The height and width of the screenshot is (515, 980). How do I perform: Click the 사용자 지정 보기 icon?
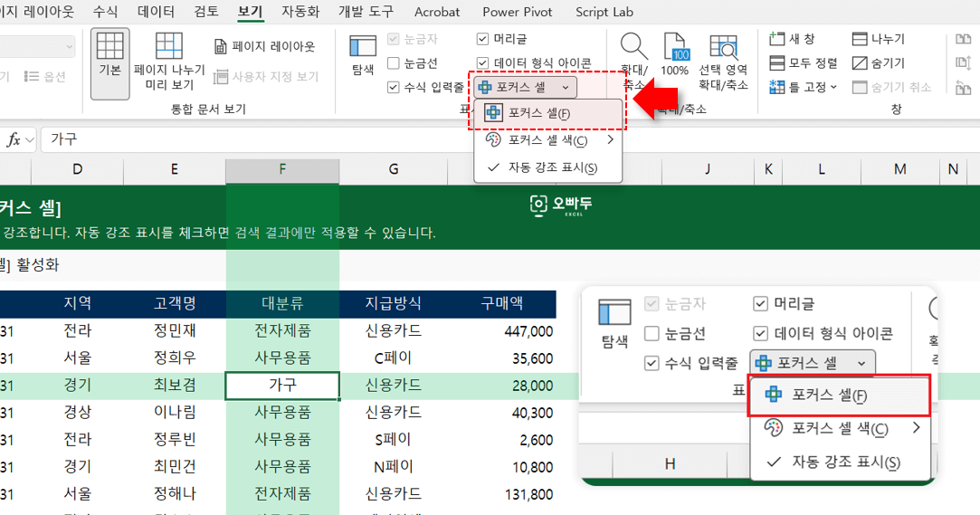click(x=220, y=77)
